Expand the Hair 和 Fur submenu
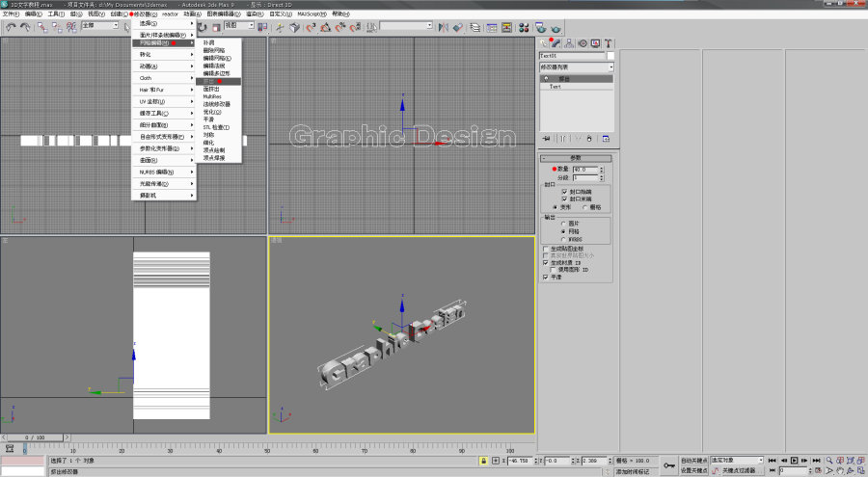 click(x=164, y=90)
